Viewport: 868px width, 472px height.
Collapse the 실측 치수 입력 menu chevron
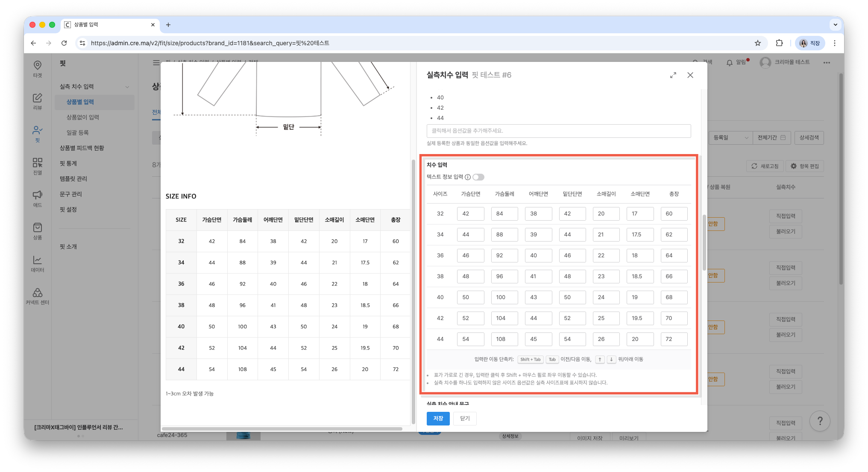pyautogui.click(x=127, y=87)
